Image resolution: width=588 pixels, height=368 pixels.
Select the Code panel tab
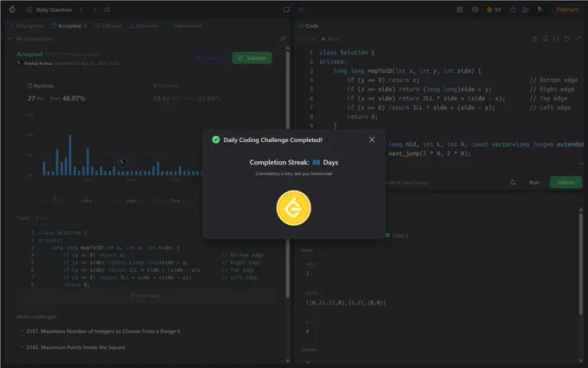pyautogui.click(x=308, y=26)
